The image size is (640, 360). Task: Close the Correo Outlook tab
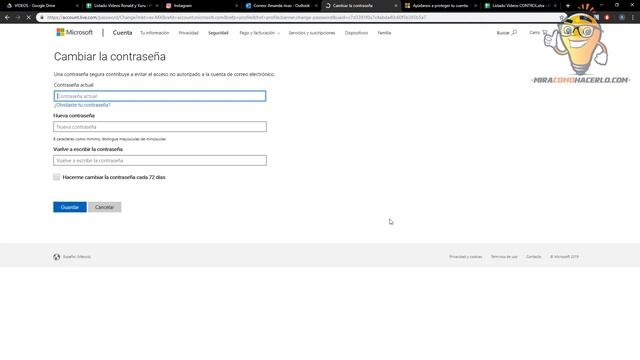tap(316, 6)
